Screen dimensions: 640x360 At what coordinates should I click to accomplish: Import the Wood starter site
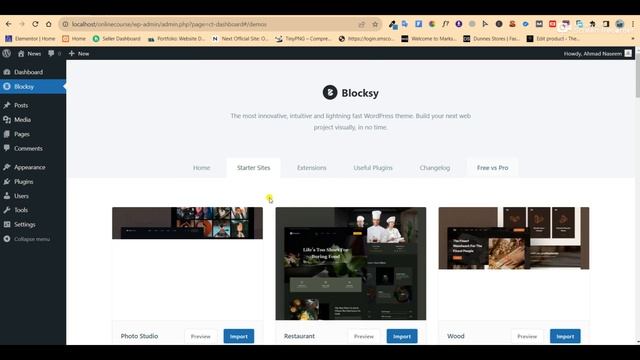click(565, 336)
